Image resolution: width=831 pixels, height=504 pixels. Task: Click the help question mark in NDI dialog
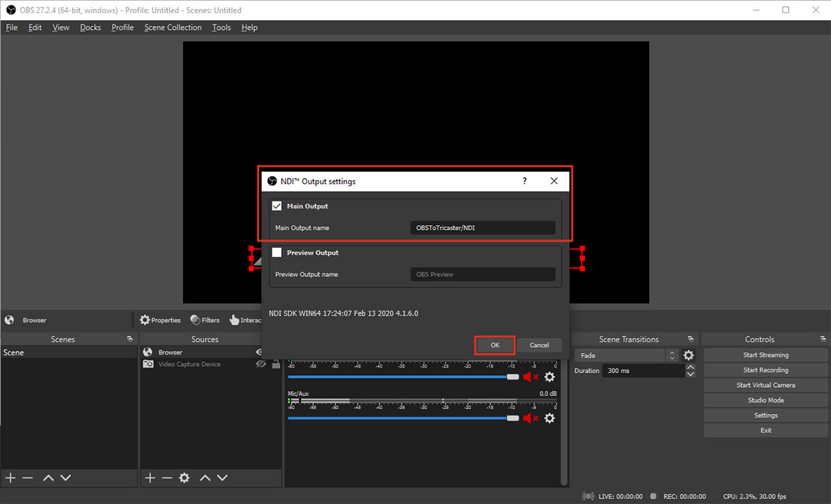[x=524, y=181]
